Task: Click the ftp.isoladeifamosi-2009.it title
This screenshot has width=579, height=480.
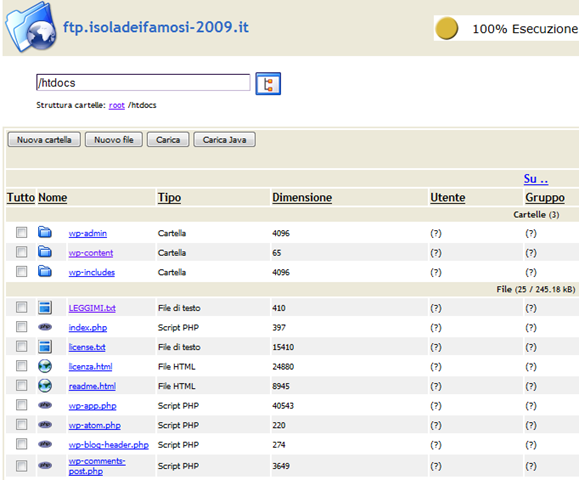Action: click(156, 27)
